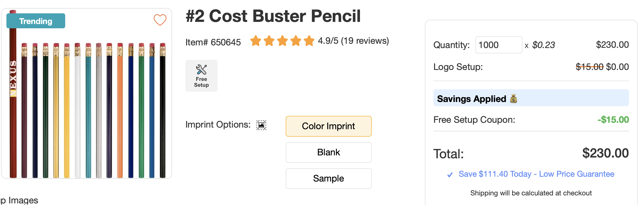Click the white pencil in product image

(x=77, y=112)
